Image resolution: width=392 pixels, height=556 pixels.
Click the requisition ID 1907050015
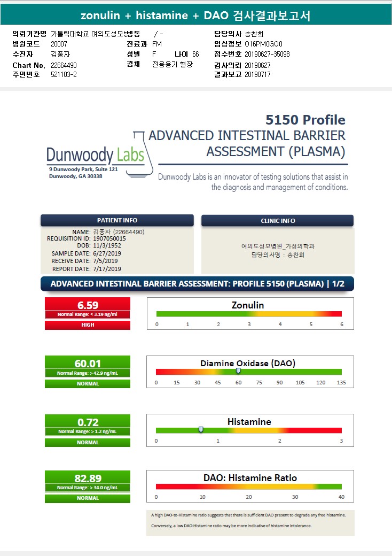tap(109, 238)
